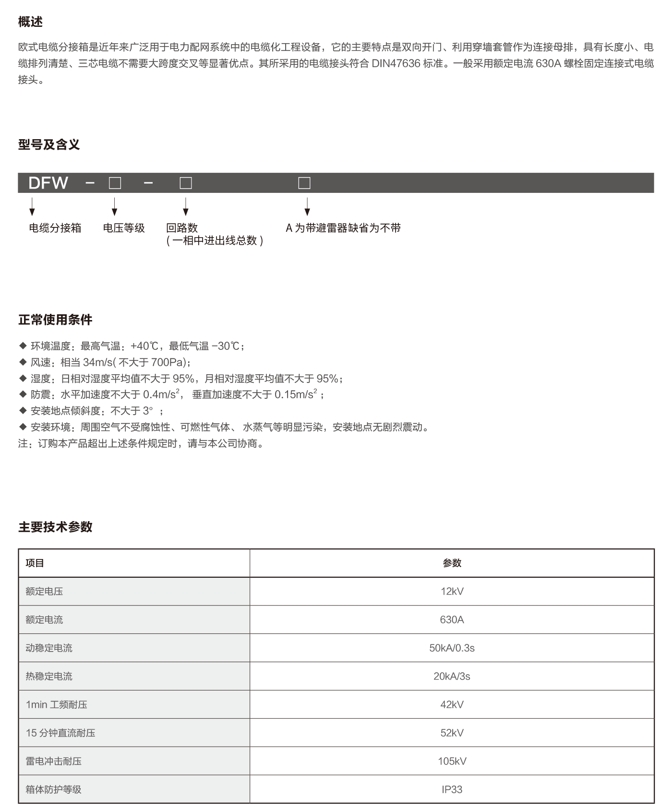Click the 52kV value cell

pyautogui.click(x=452, y=733)
